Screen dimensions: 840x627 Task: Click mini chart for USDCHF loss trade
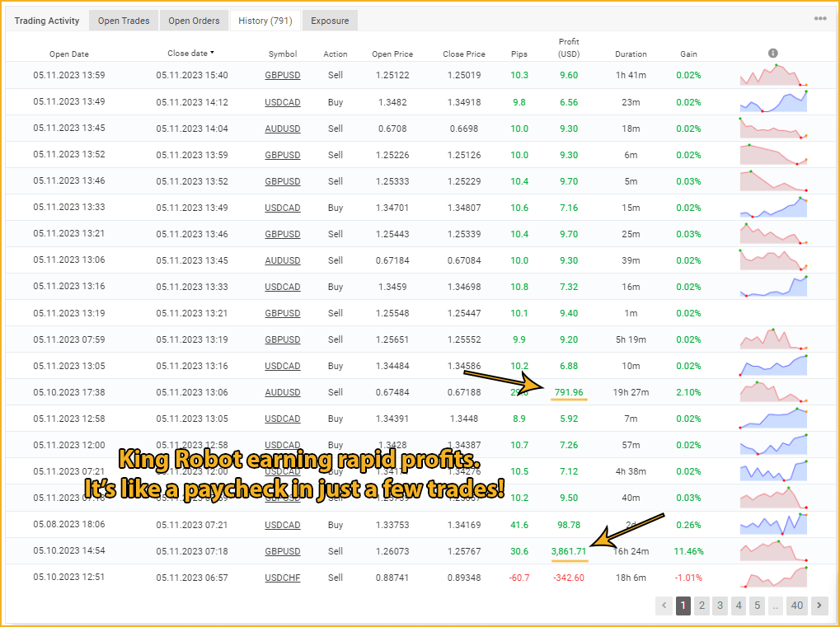click(x=773, y=578)
